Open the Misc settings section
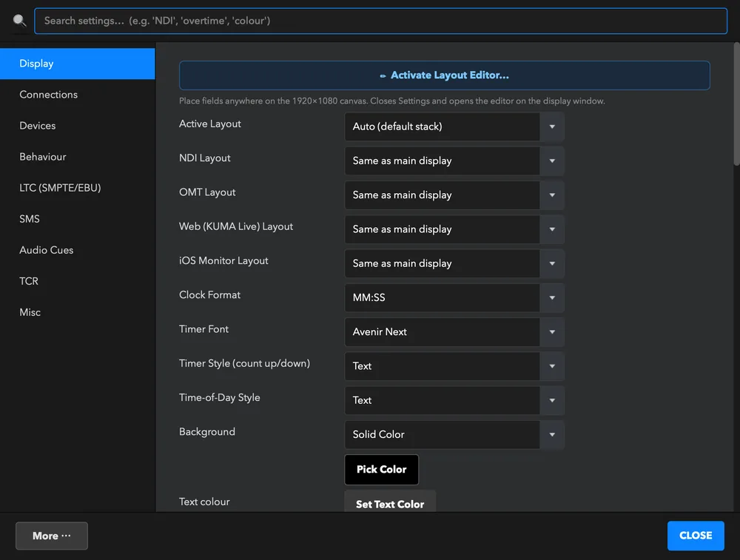Screen dimensions: 740x560 pos(78,312)
